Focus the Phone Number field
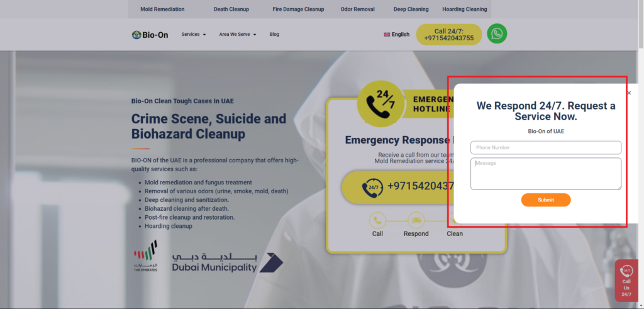This screenshot has width=644, height=309. pyautogui.click(x=546, y=147)
